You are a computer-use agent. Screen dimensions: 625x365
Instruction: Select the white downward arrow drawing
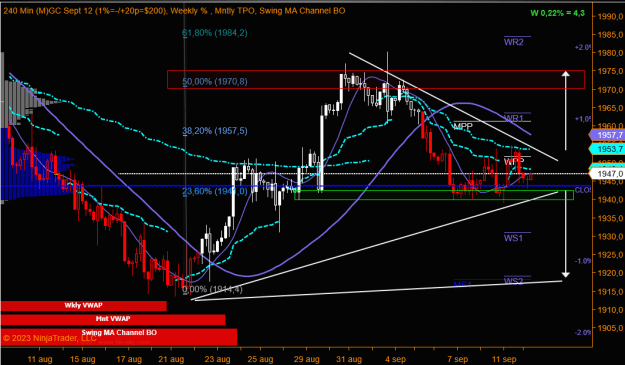(x=566, y=234)
